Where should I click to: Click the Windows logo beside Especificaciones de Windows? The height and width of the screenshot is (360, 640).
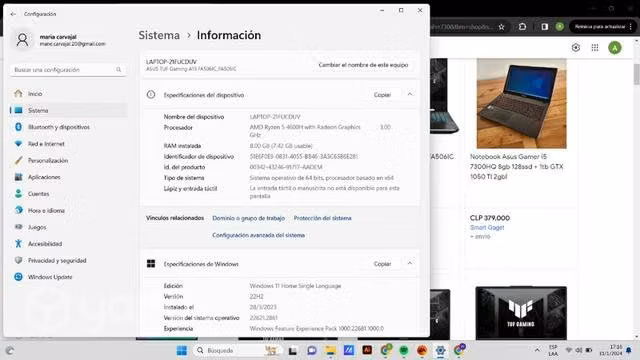[151, 264]
